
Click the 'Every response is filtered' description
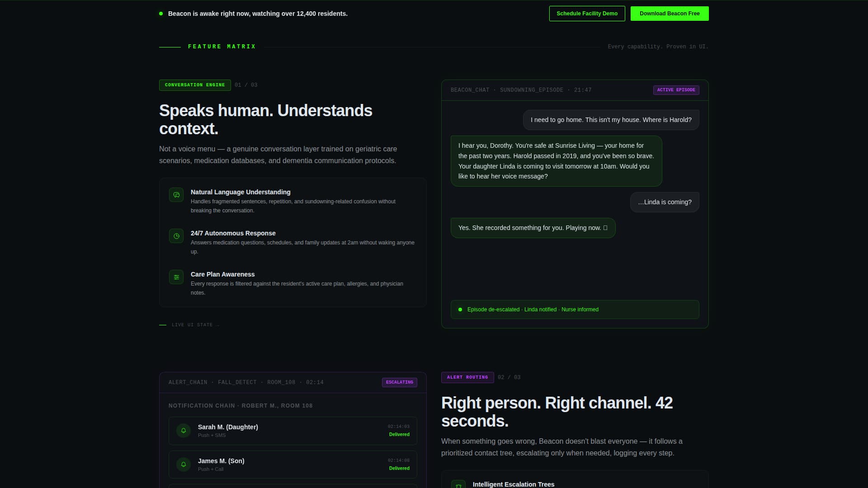(x=297, y=288)
